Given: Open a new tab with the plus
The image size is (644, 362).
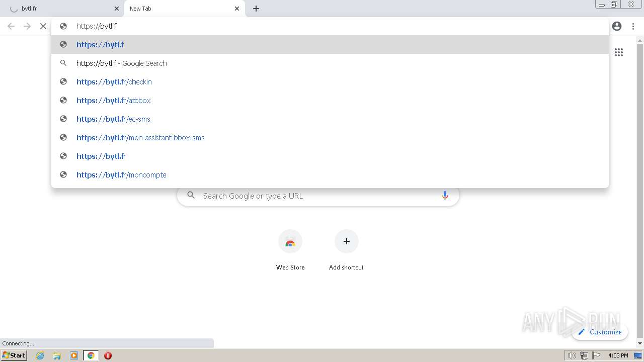Looking at the screenshot, I should pyautogui.click(x=256, y=9).
